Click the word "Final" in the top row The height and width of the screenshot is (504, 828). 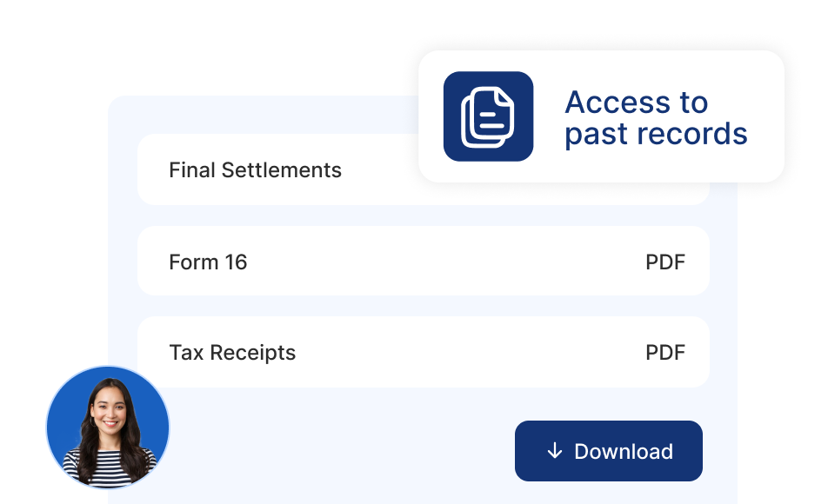[192, 170]
